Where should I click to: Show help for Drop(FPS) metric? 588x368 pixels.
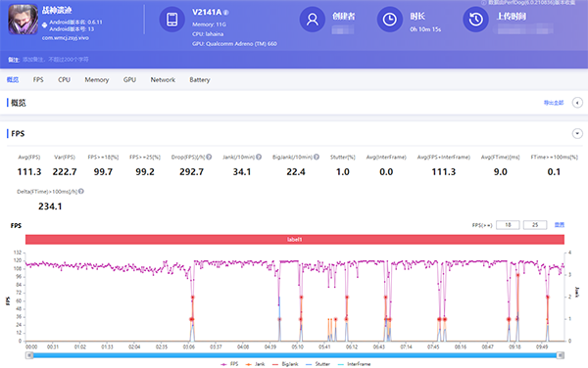(x=209, y=157)
